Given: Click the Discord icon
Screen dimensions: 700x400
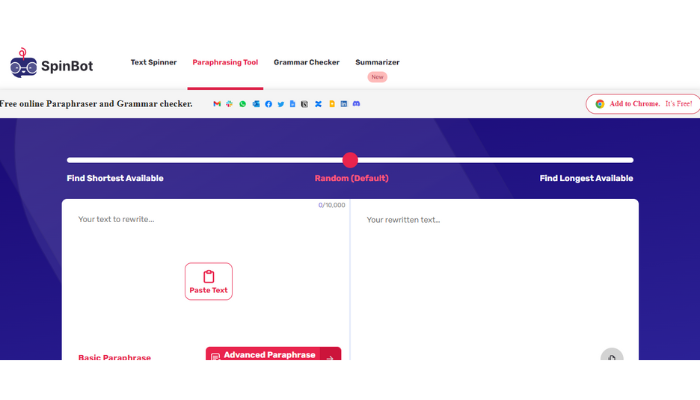Looking at the screenshot, I should (x=356, y=104).
